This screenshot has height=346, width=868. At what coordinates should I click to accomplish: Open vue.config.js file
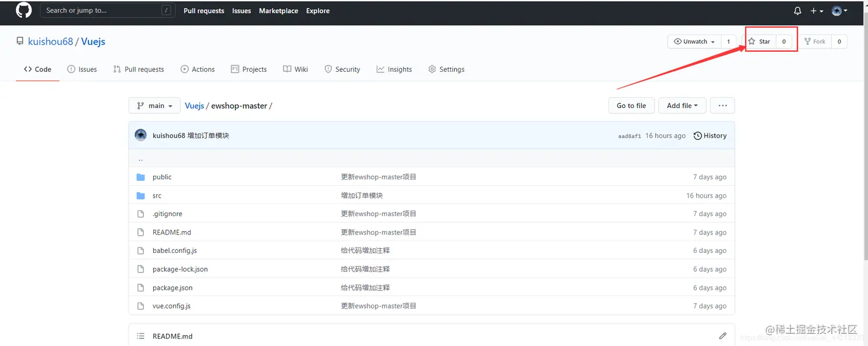pos(172,306)
